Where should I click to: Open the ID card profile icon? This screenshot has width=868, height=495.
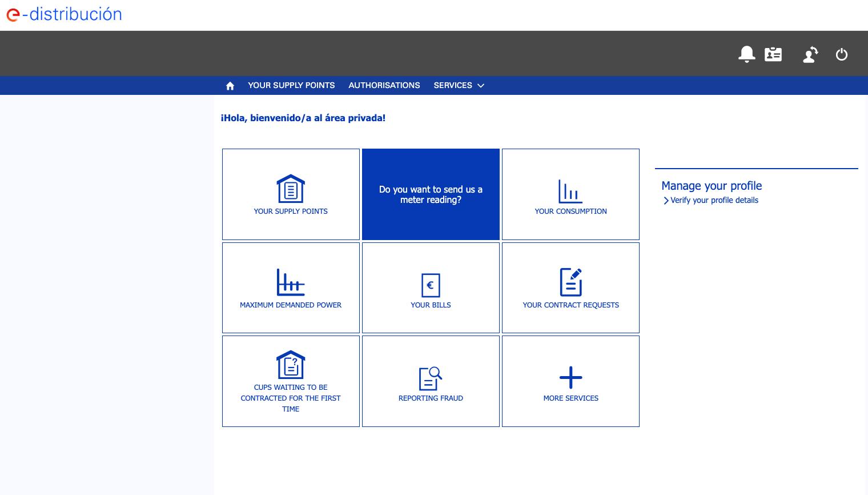click(x=773, y=54)
